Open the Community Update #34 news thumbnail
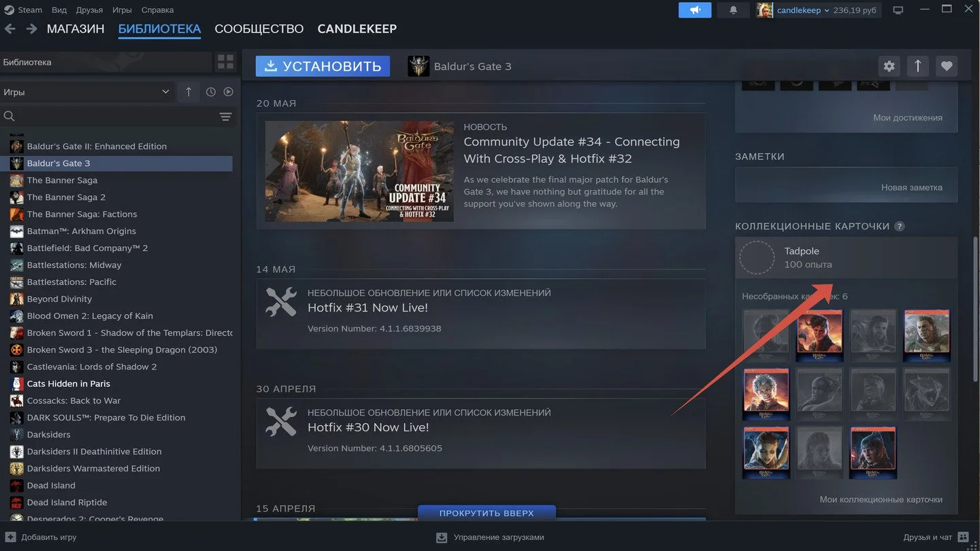Viewport: 980px width, 551px height. (x=359, y=171)
